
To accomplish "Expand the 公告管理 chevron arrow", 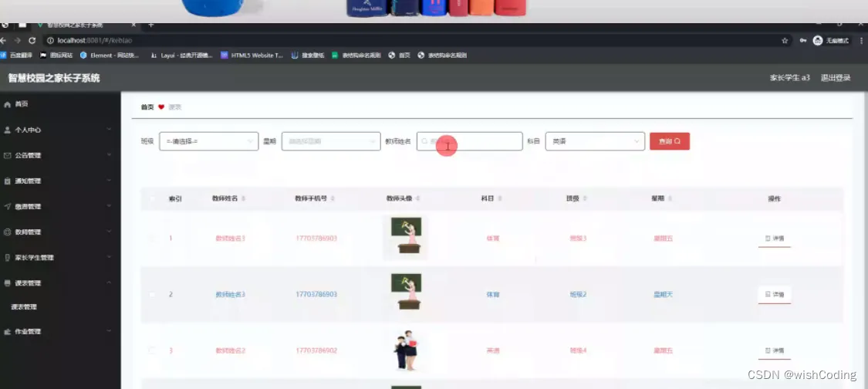I will point(109,155).
